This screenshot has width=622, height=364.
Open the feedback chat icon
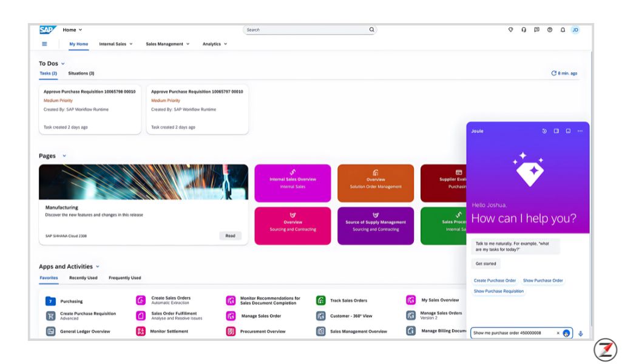click(536, 30)
